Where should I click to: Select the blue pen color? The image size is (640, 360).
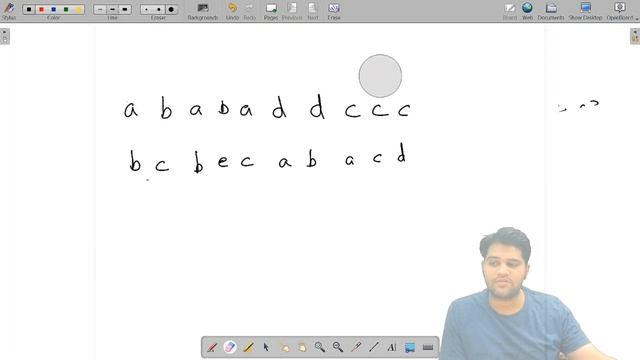pyautogui.click(x=53, y=9)
